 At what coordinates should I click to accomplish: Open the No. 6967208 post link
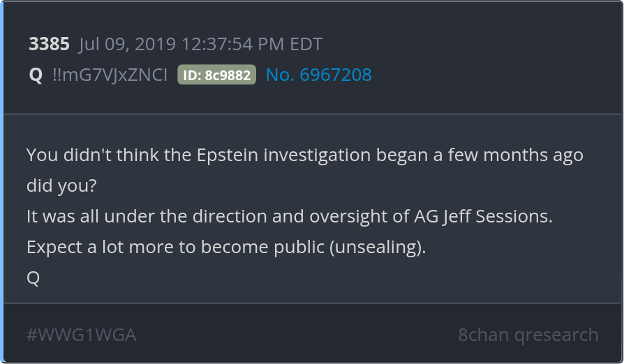pyautogui.click(x=318, y=75)
